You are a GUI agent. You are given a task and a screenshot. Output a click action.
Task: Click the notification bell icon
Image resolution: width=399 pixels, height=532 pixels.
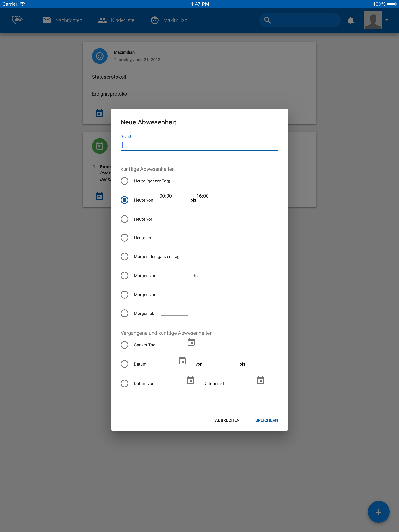coord(351,20)
